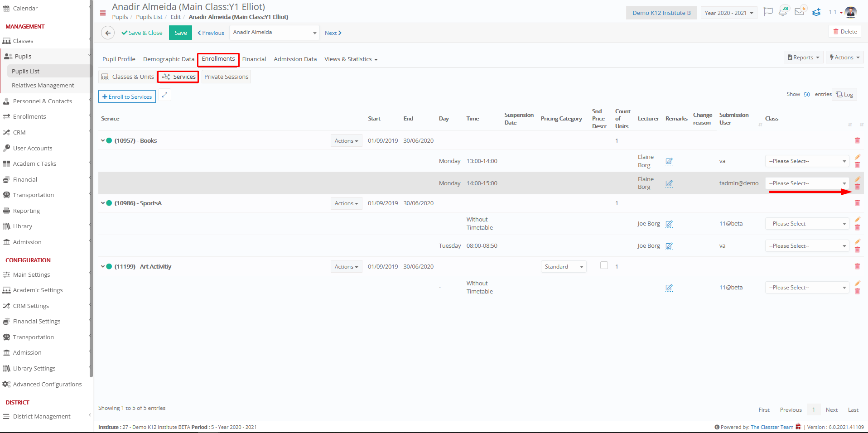Toggle the Art Activitiy second price checkbox
868x433 pixels.
(x=604, y=265)
